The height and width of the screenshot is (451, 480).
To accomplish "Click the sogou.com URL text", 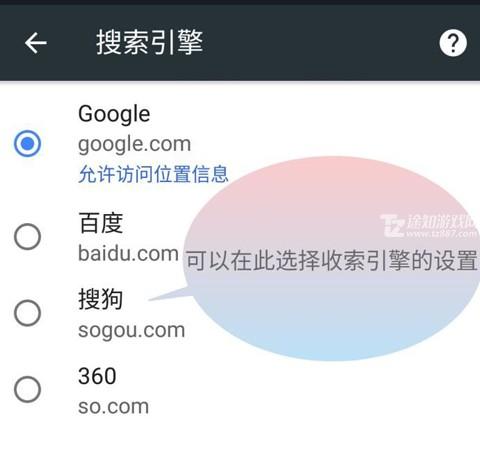I will [131, 331].
